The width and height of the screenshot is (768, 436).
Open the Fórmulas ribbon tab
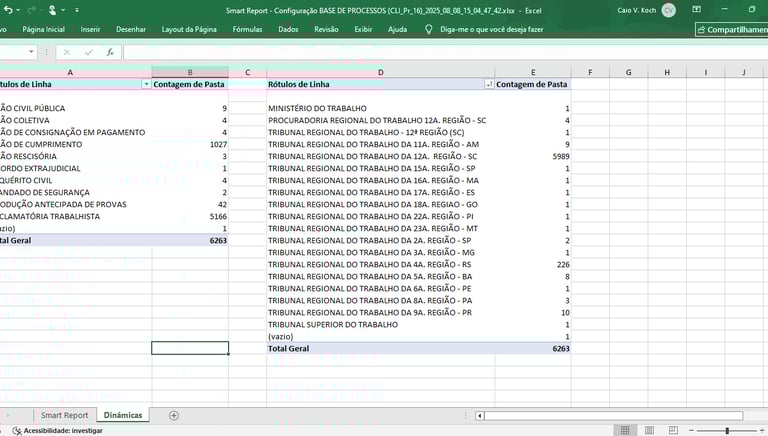click(247, 30)
